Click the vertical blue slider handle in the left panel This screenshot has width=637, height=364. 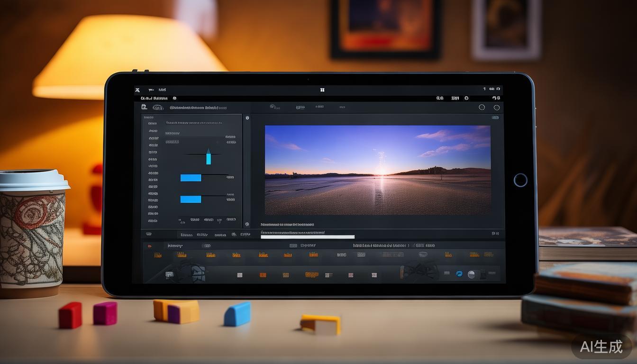[x=209, y=156]
